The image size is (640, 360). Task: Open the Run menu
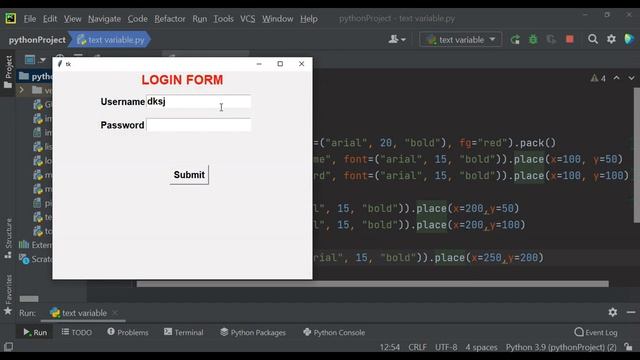pyautogui.click(x=200, y=19)
